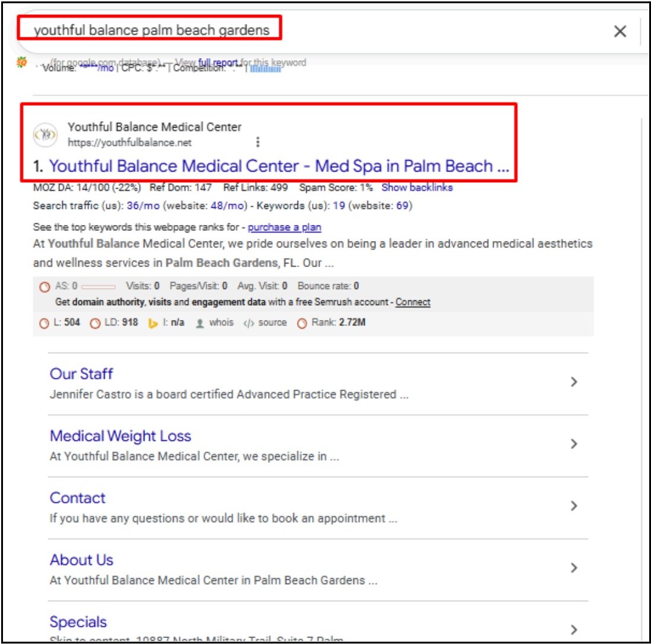Viewport: 651px width, 644px height.
Task: Click the Ref Dom: 147 value
Action: click(x=181, y=188)
